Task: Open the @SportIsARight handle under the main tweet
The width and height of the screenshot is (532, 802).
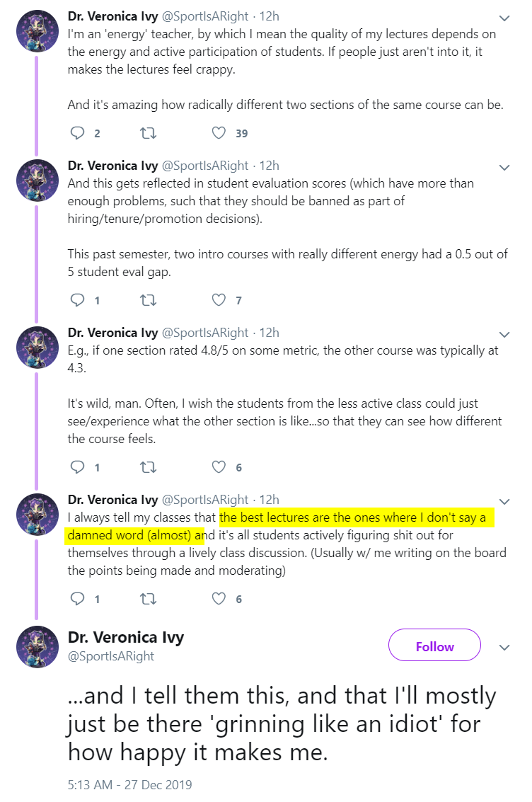Action: click(x=111, y=656)
